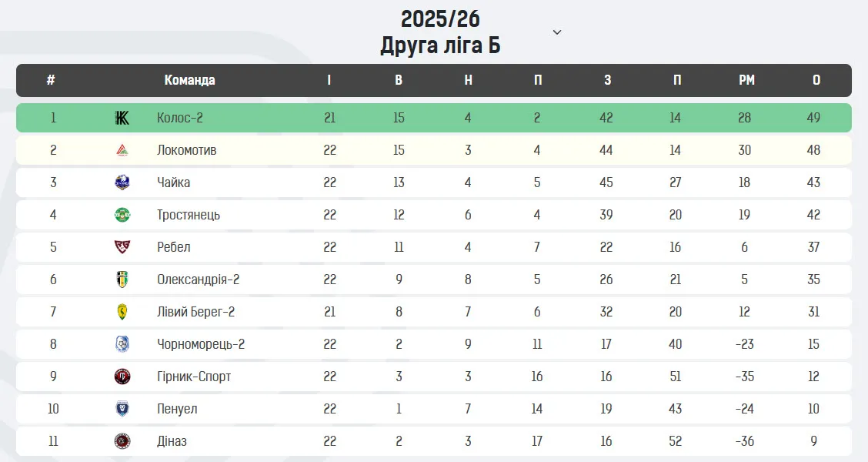Click the РМ goal difference column header
Image resolution: width=868 pixels, height=462 pixels.
(x=746, y=80)
